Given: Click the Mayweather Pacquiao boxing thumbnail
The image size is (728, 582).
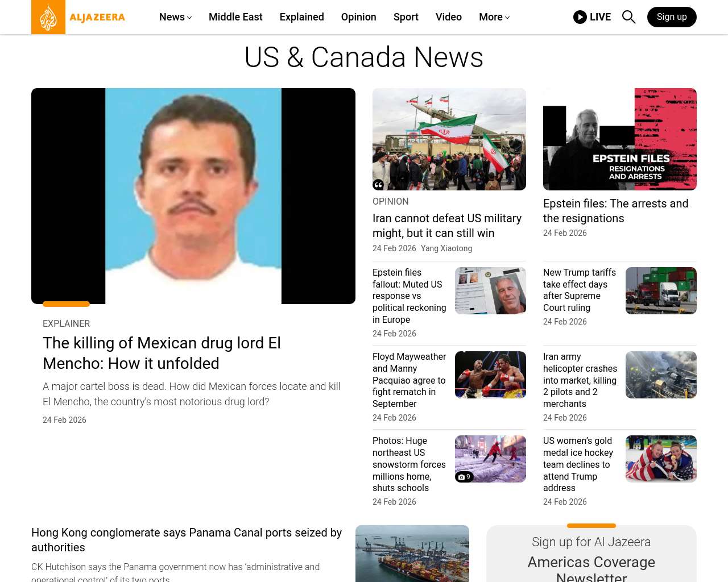Looking at the screenshot, I should point(490,375).
